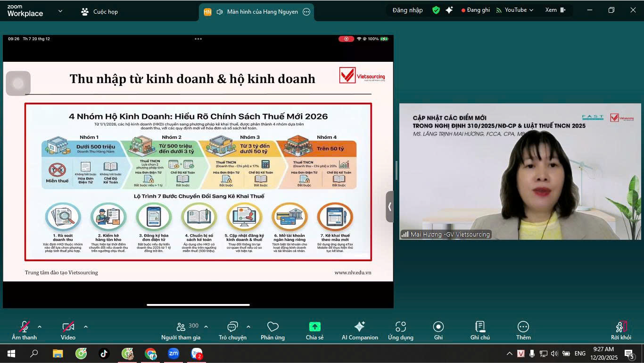The width and height of the screenshot is (644, 363).
Task: Expand video options arrow beside Video
Action: pyautogui.click(x=86, y=327)
